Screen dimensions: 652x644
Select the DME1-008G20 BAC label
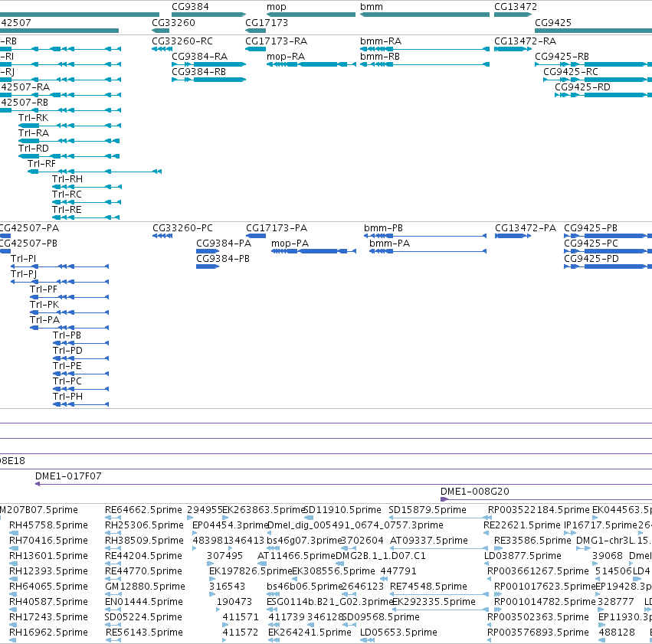[x=475, y=492]
